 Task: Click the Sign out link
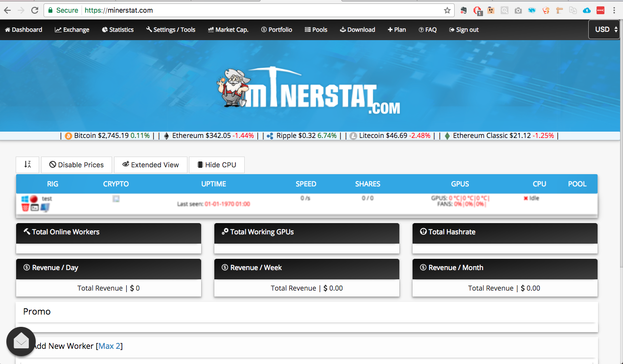(463, 30)
